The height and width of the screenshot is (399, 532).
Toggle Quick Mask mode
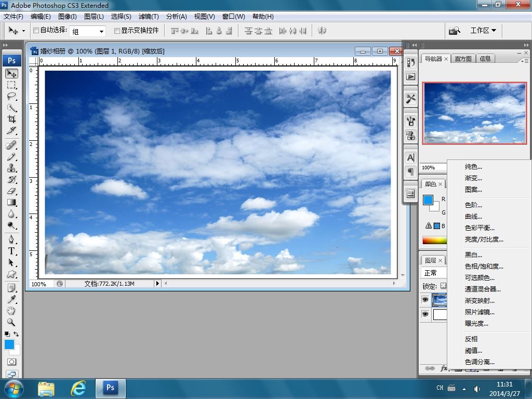click(x=11, y=362)
